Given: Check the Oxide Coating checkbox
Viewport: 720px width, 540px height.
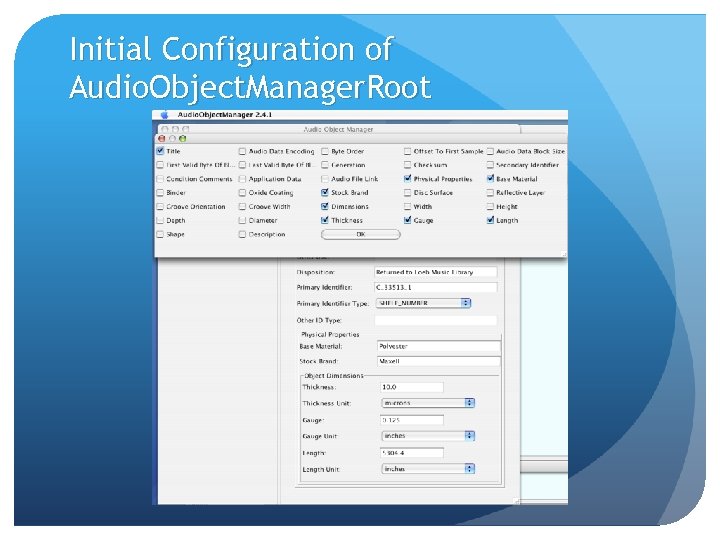Looking at the screenshot, I should coord(242,192).
